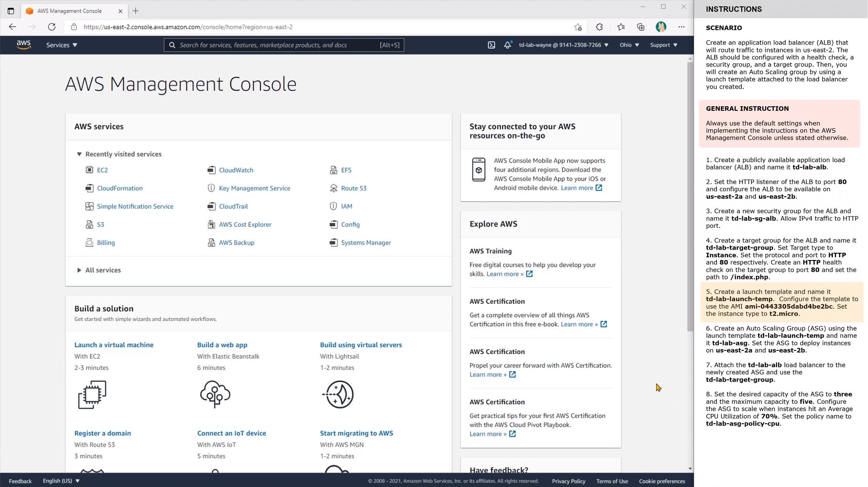Click the Register a domain link
868x487 pixels.
pos(103,433)
